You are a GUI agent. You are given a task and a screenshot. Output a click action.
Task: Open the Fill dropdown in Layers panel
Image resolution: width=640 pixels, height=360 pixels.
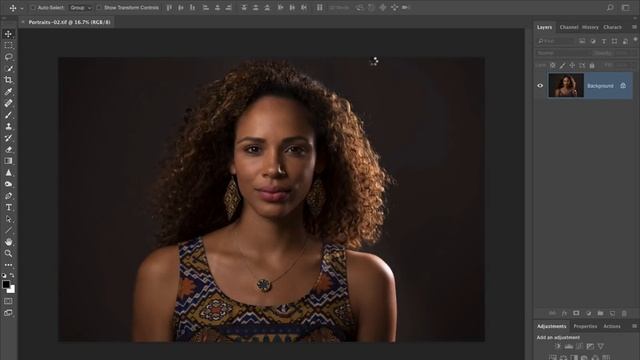[x=622, y=65]
